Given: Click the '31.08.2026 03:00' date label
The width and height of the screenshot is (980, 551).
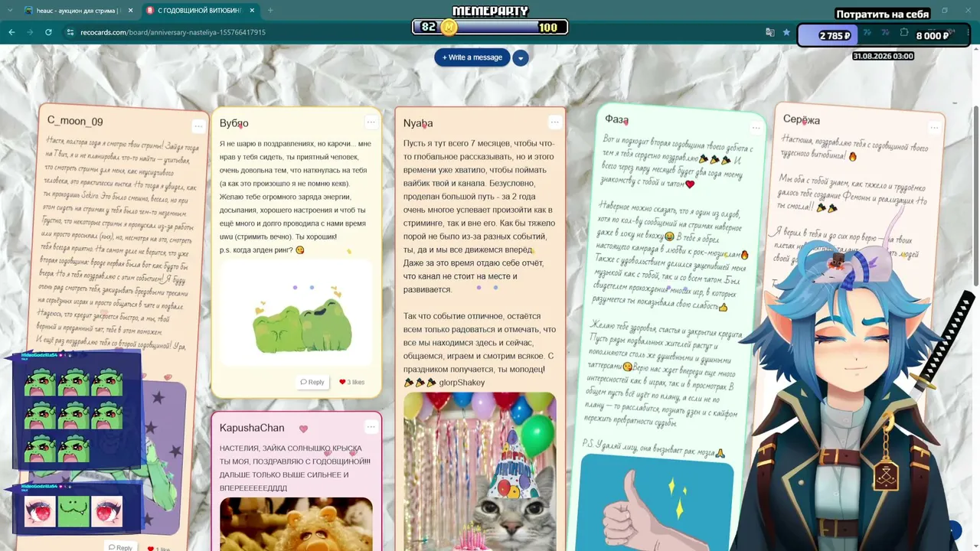Looking at the screenshot, I should pos(883,56).
